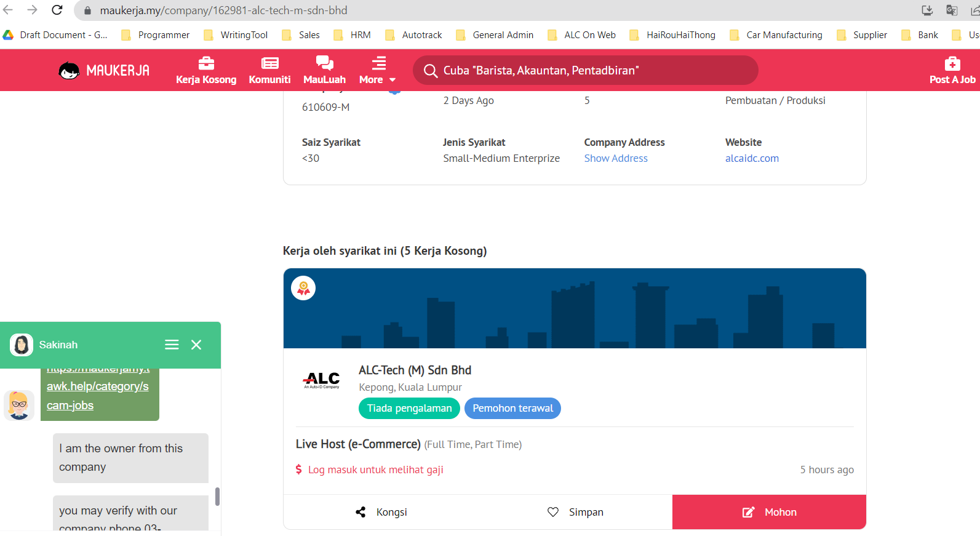Image resolution: width=980 pixels, height=536 pixels.
Task: Open the Autotrack bookmark folder
Action: [413, 35]
